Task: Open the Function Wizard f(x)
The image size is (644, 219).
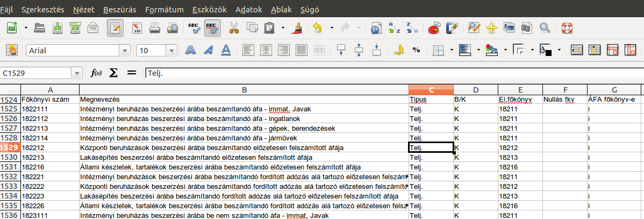Action: [x=96, y=73]
